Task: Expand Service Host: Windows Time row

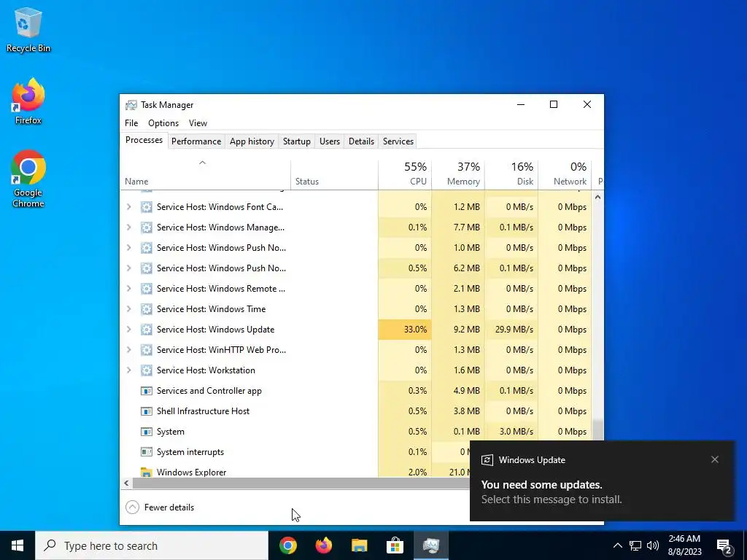Action: click(x=128, y=309)
